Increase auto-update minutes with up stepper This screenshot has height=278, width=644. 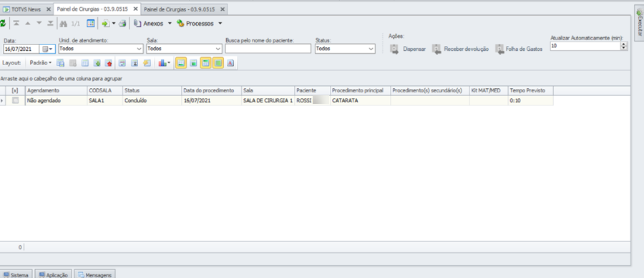(x=624, y=44)
